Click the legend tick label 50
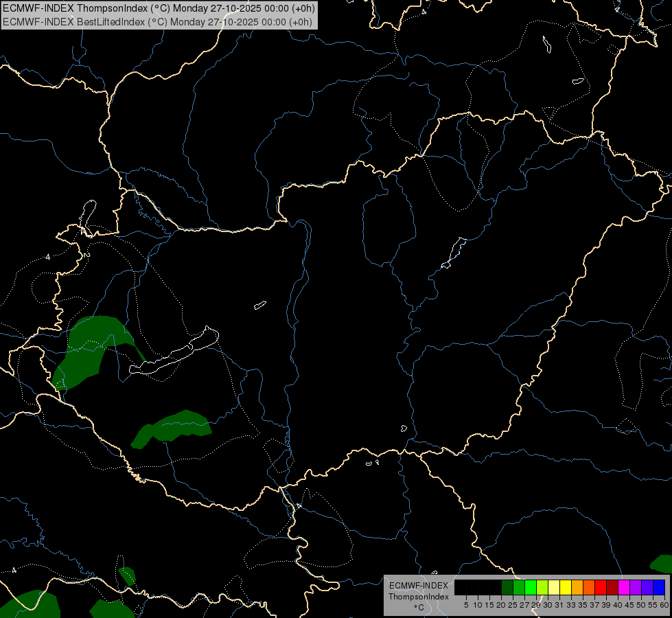Viewport: 672px width, 618px height. (641, 605)
